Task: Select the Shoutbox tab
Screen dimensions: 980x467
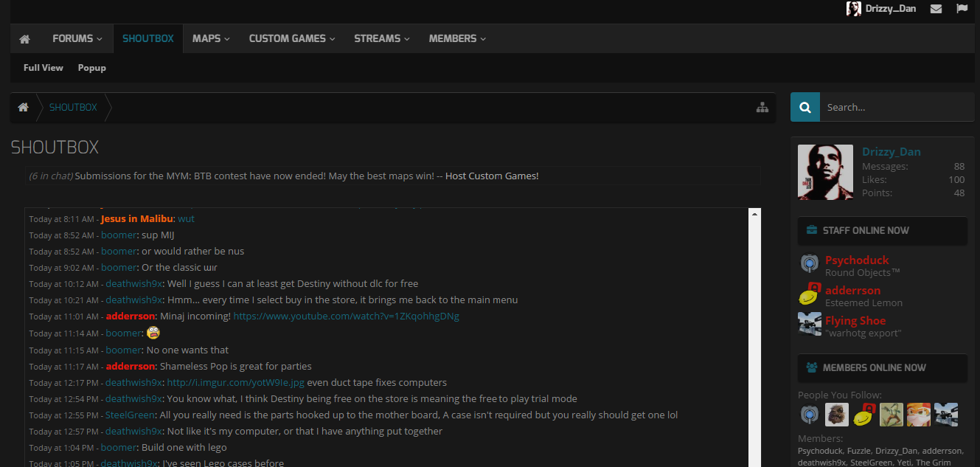Action: coord(148,38)
